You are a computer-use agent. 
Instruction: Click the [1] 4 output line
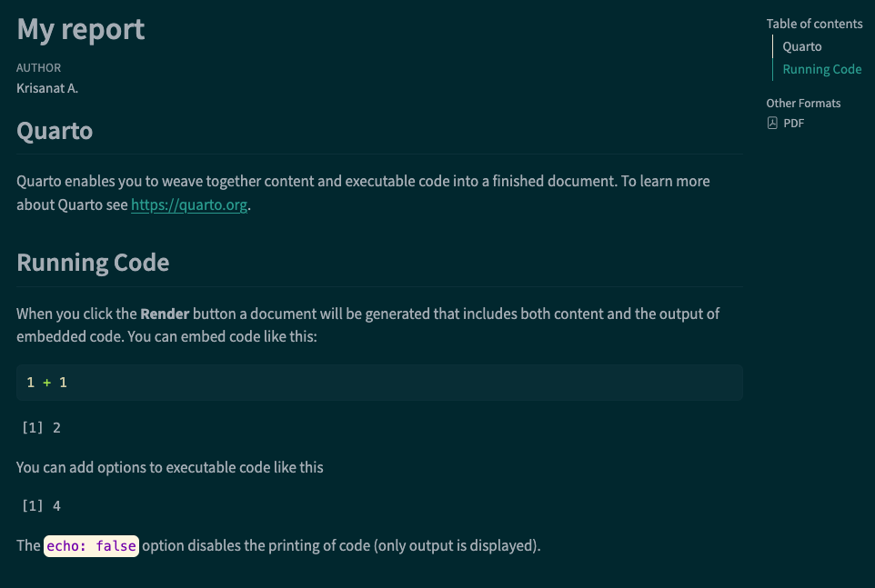tap(41, 505)
